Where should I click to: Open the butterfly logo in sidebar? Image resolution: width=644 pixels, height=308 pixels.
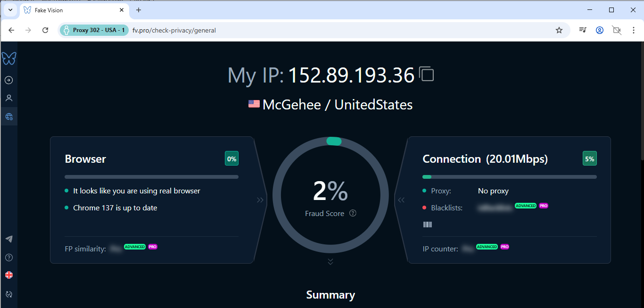point(9,58)
